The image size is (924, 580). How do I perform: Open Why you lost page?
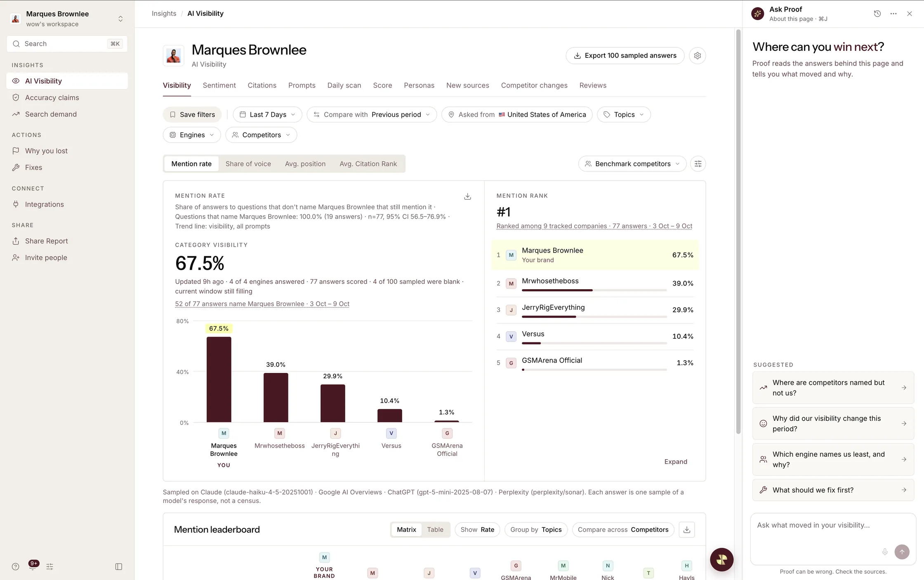(67, 151)
